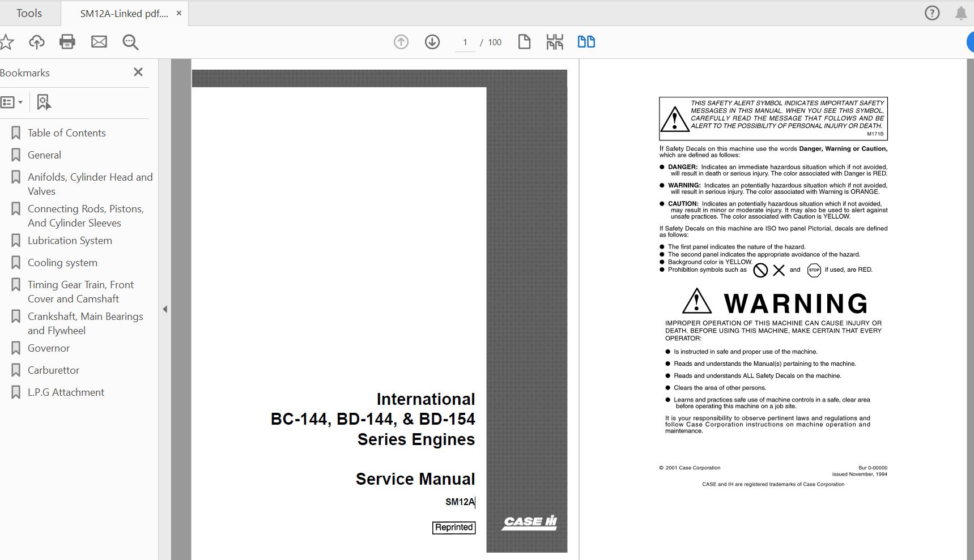
Task: Go to Connecting Rods, Pistons bookmark
Action: (x=86, y=216)
